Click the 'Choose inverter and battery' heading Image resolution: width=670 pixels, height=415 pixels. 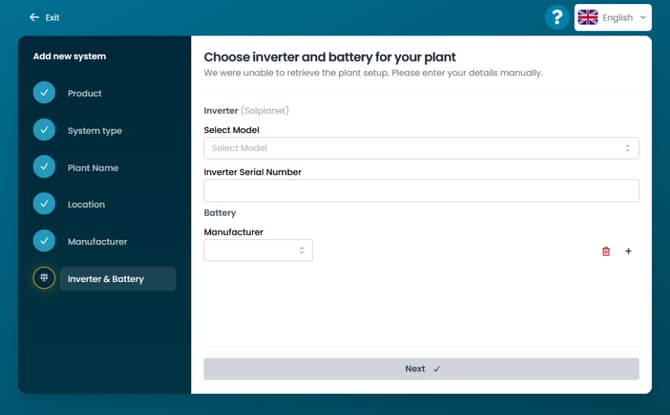(330, 57)
